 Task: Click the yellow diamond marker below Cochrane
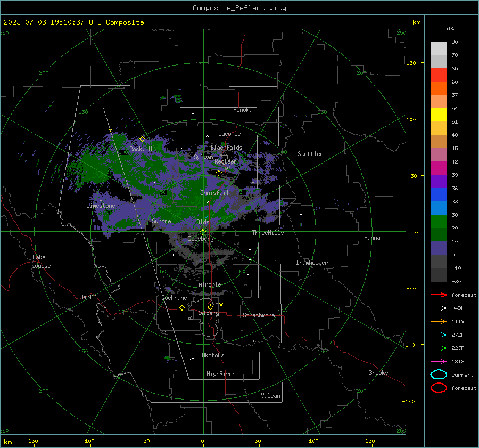[183, 307]
